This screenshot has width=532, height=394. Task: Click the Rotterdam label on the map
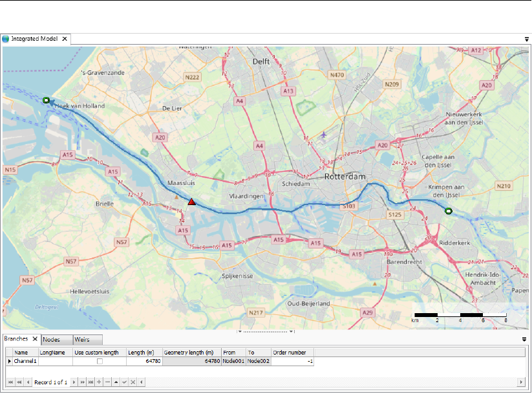345,177
